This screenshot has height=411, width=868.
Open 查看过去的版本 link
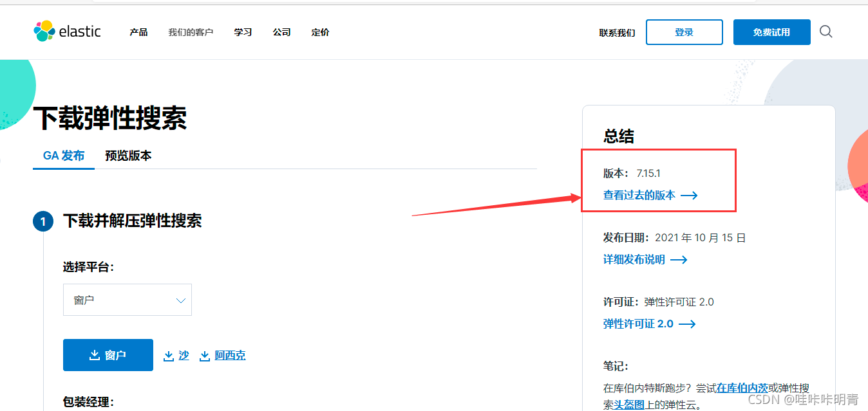(639, 195)
